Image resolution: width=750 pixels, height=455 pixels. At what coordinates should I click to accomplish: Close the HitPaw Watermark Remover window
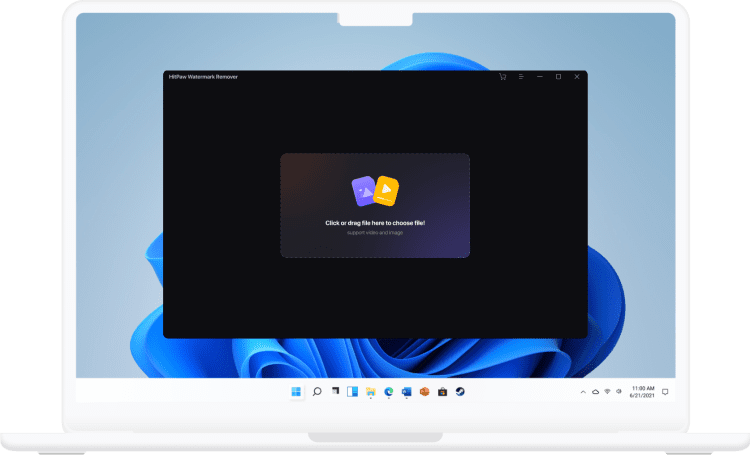[577, 77]
